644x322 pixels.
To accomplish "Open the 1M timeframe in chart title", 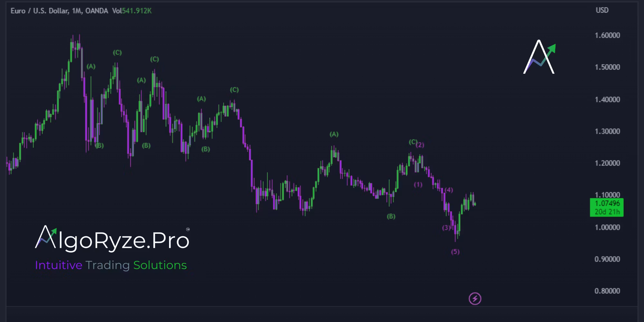I will tap(77, 11).
